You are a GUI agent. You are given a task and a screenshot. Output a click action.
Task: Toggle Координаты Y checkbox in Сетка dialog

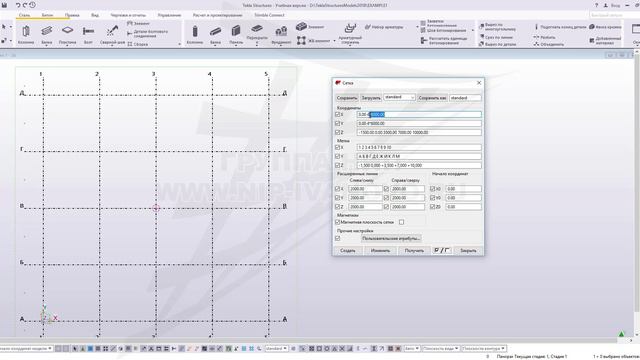pos(338,123)
